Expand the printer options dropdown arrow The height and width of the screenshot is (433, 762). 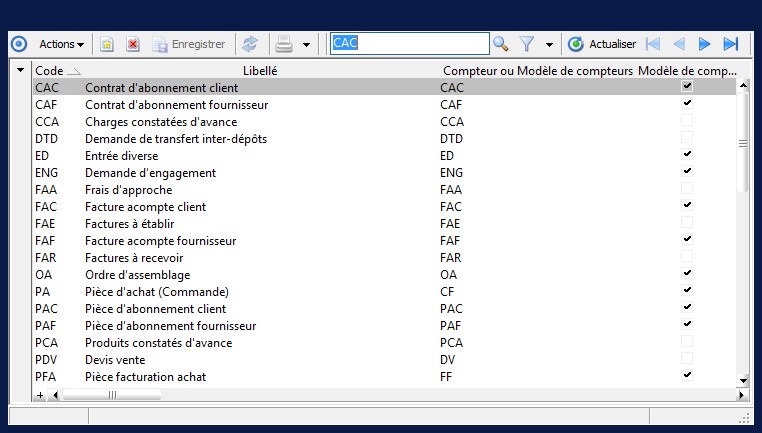point(306,45)
